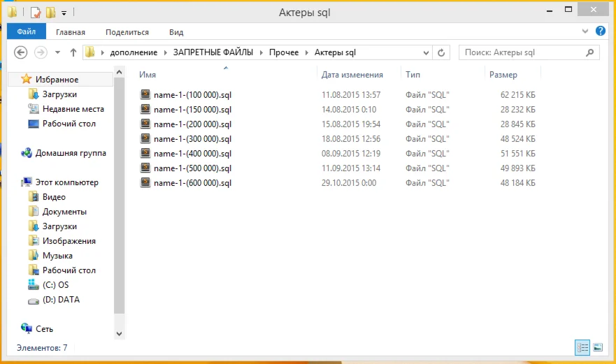This screenshot has height=364, width=616.
Task: Open Домашняя группа in navigation pane
Action: click(70, 153)
